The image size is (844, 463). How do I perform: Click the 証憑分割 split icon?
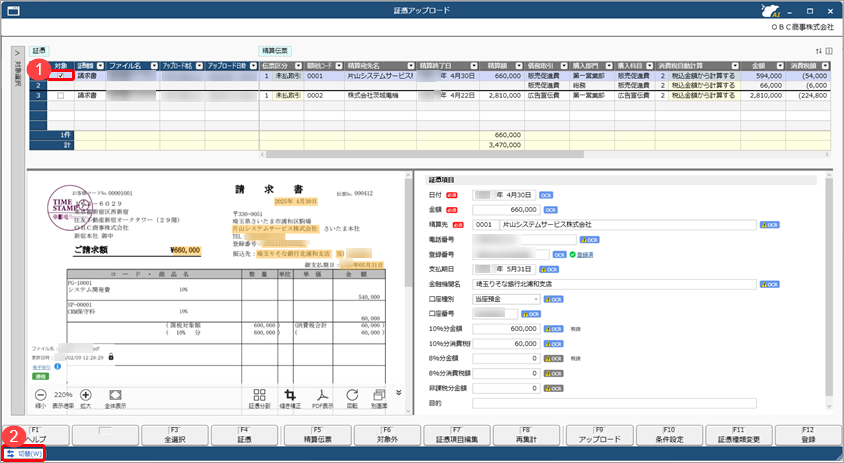click(259, 397)
